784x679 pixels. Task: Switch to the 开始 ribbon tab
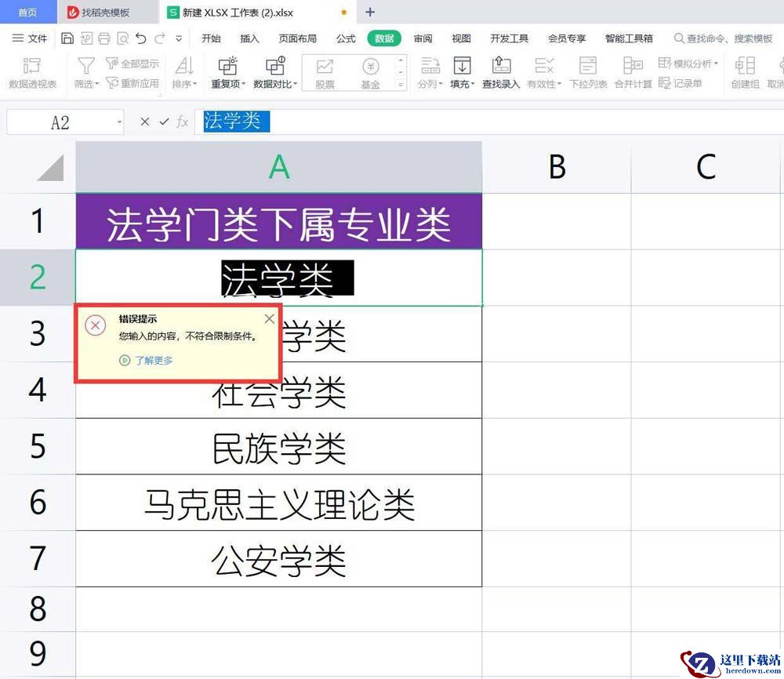click(211, 38)
